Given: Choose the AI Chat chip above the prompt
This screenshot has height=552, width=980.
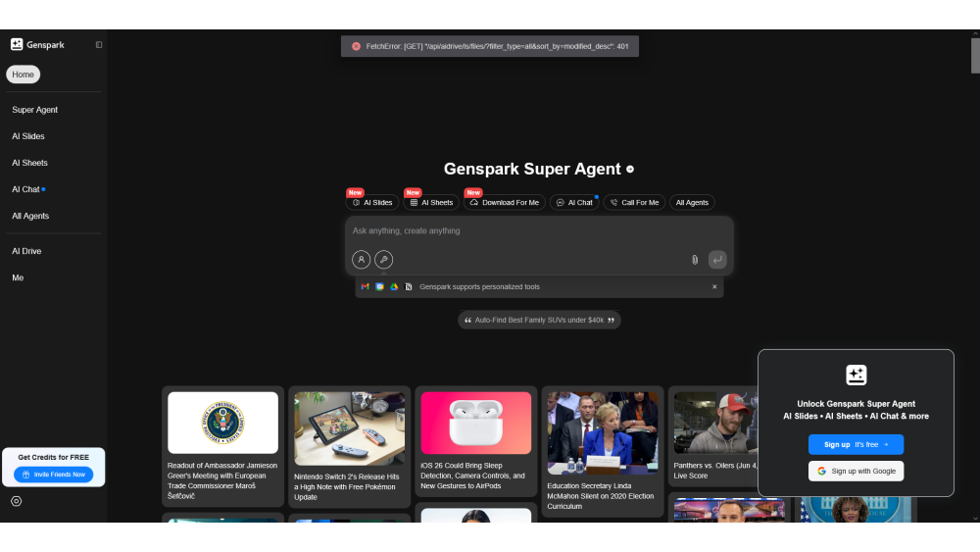Looking at the screenshot, I should [x=574, y=203].
